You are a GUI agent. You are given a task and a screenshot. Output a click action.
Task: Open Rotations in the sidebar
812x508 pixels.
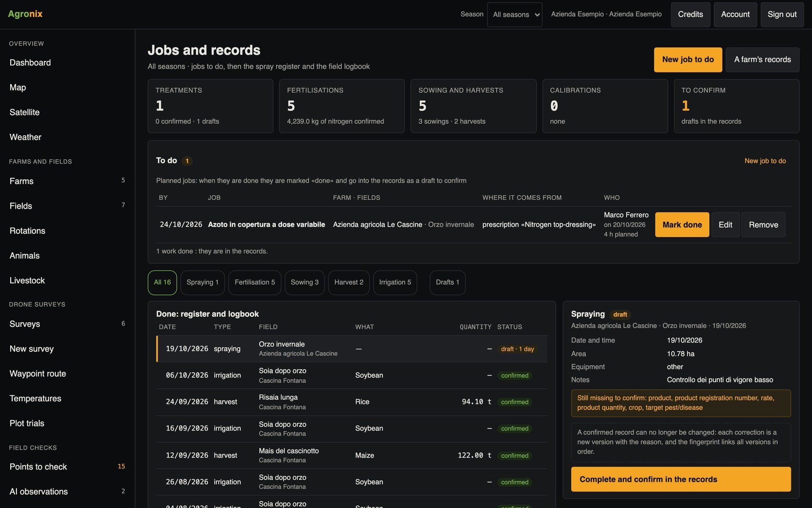67,231
